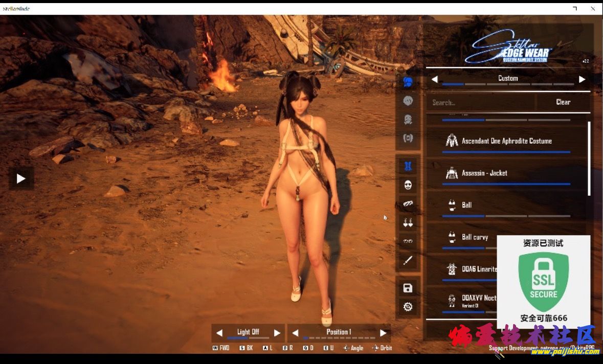Click the outfit list vertical scrollbar
This screenshot has width=603, height=364.
click(x=589, y=158)
